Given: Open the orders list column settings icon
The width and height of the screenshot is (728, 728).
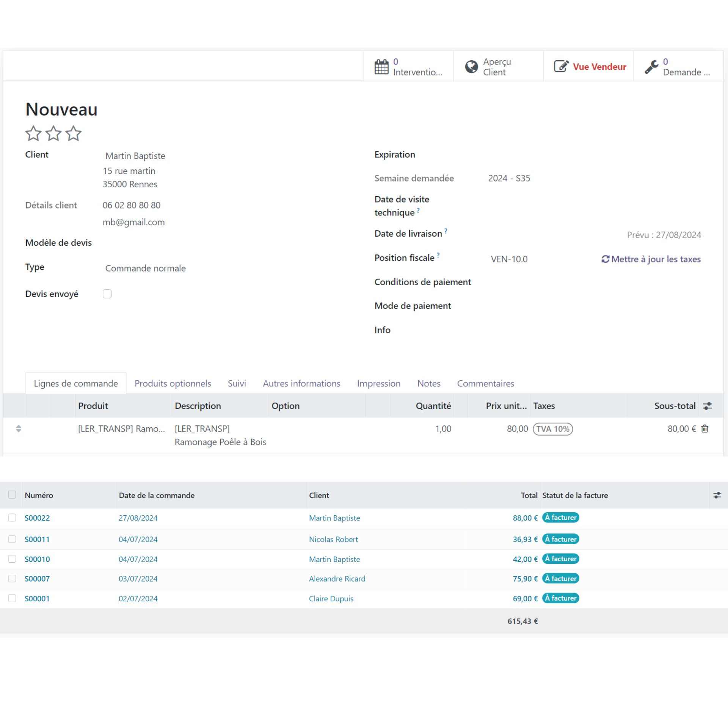Looking at the screenshot, I should coord(717,495).
